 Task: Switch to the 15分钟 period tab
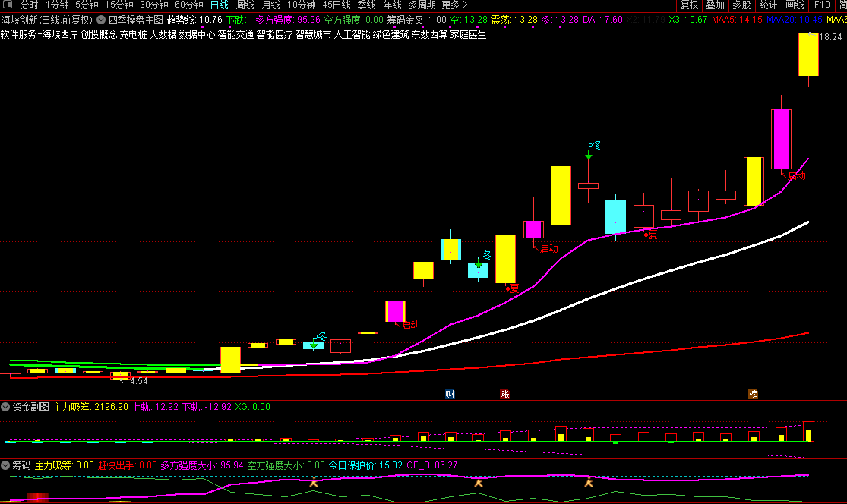[x=119, y=5]
